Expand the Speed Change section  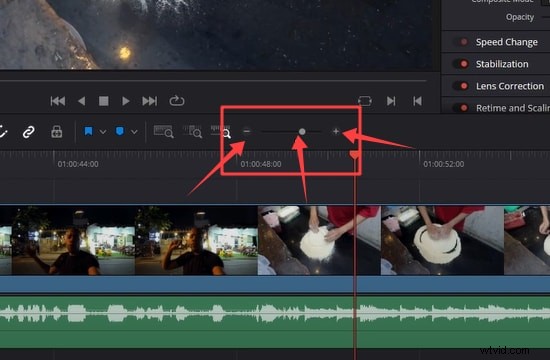(x=507, y=42)
